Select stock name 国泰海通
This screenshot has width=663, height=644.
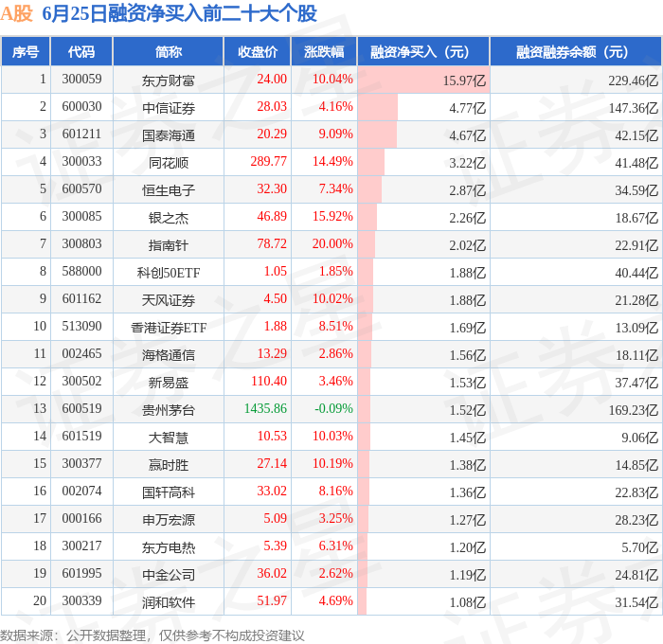point(169,135)
